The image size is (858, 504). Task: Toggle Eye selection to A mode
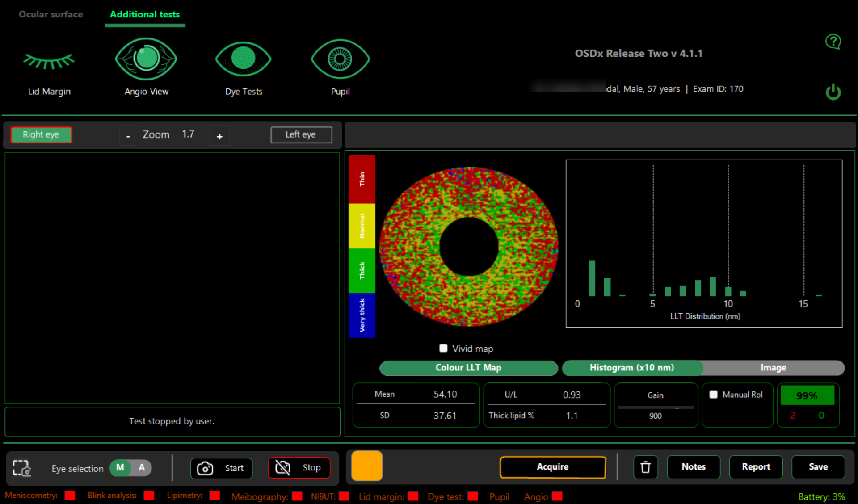pos(142,468)
